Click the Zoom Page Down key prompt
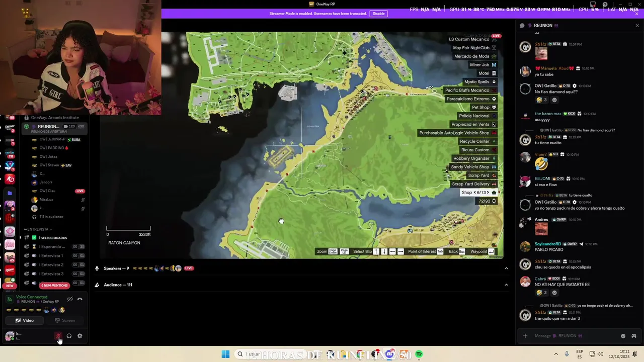Viewport: 644px width, 362px height. pyautogui.click(x=333, y=251)
